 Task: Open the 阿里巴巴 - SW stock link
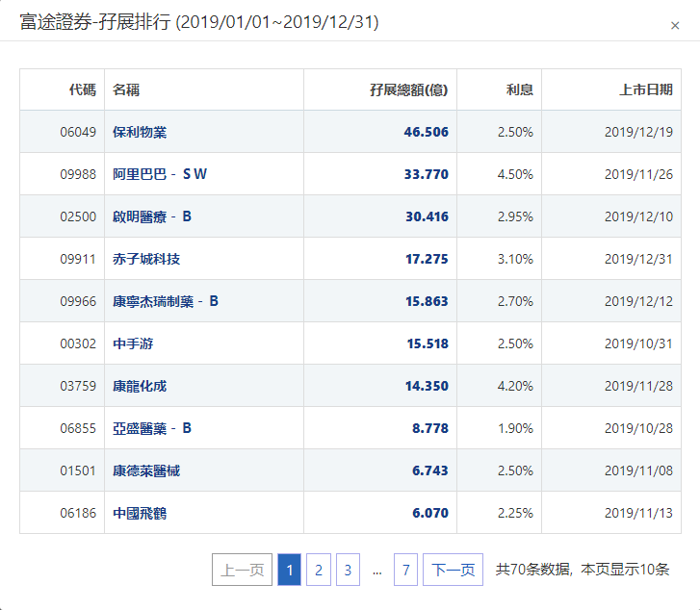pyautogui.click(x=160, y=174)
